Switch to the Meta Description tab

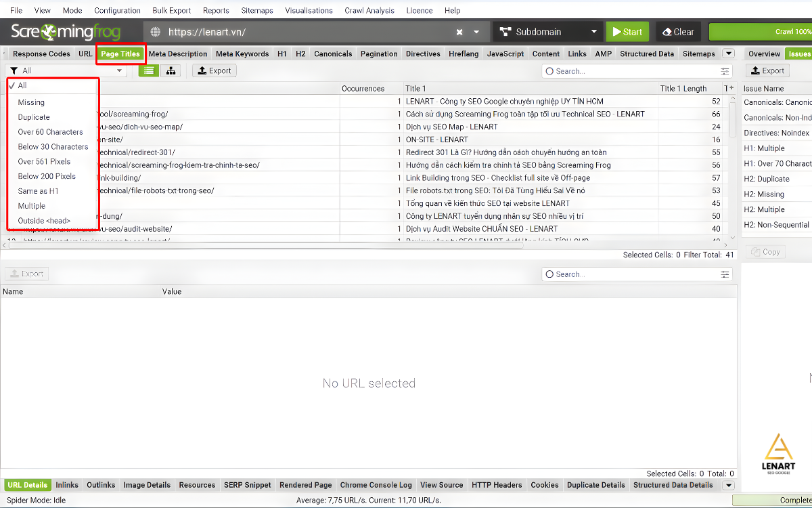coord(178,54)
